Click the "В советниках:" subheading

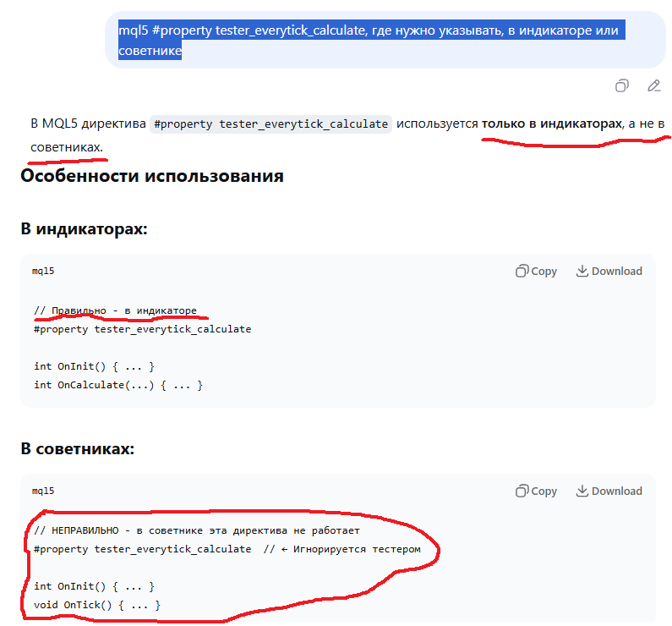click(77, 448)
